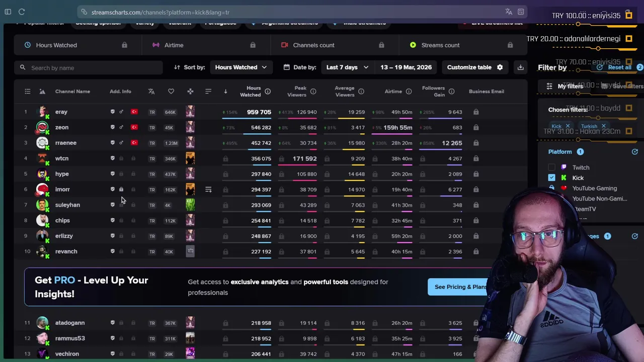Click See Pricing & Plans button

click(461, 287)
